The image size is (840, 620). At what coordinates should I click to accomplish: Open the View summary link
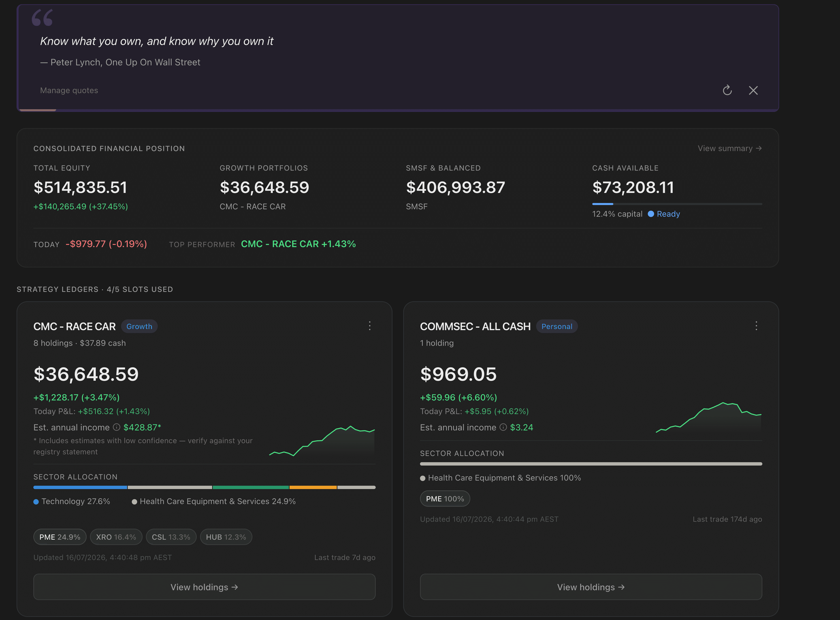coord(729,148)
